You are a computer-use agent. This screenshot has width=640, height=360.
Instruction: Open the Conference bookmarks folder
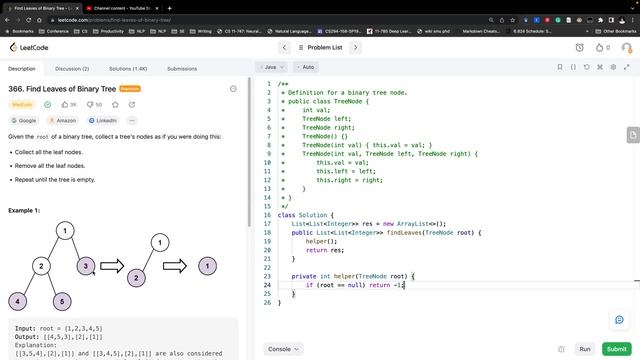(54, 31)
